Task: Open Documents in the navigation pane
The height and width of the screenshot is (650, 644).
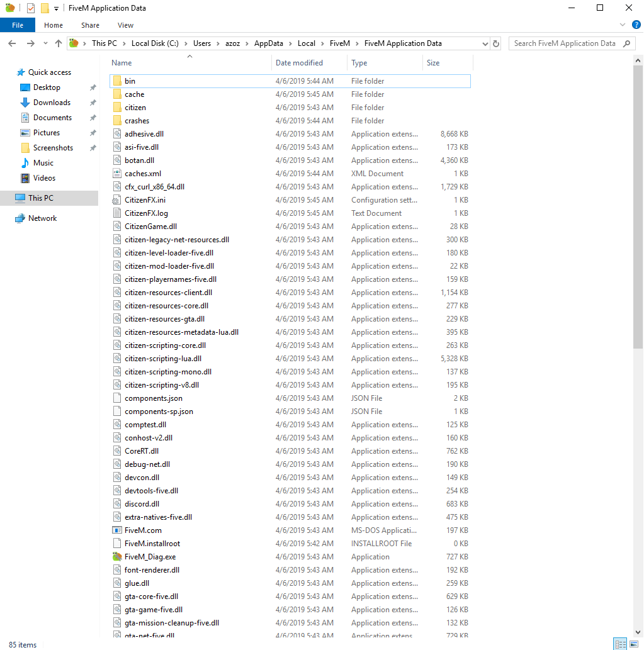Action: pyautogui.click(x=52, y=118)
